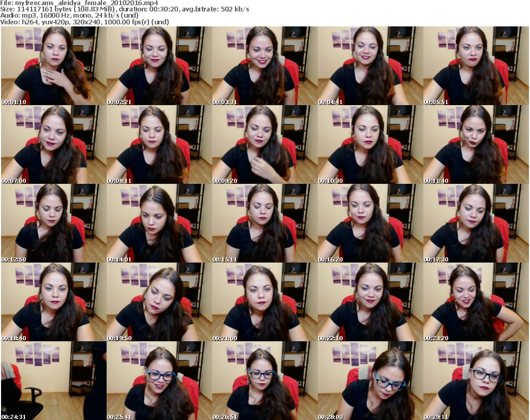Select the thumbnail stamped 00:03:31
Screen dimensions: 530x420
[264, 66]
